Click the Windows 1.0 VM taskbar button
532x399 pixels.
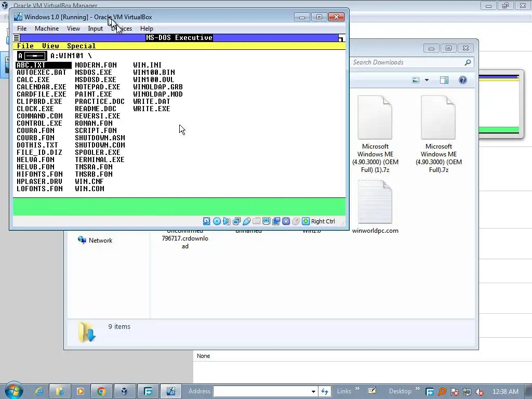pos(170,391)
